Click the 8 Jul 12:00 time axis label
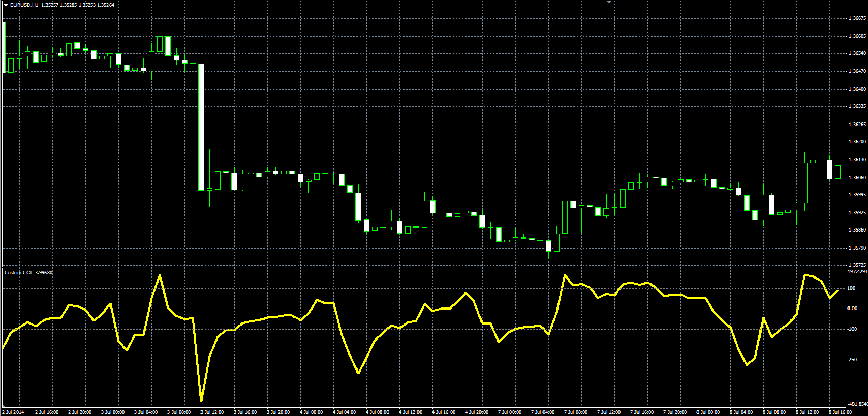 [807, 412]
